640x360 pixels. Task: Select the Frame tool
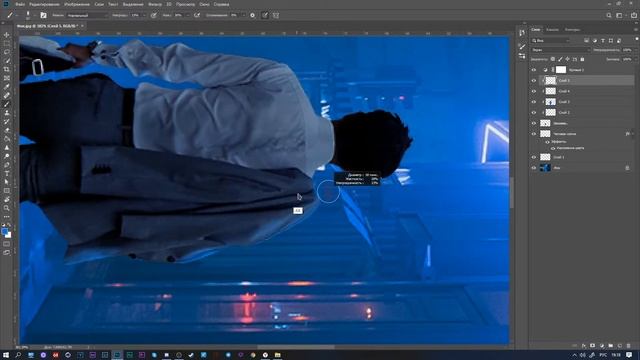(x=7, y=78)
